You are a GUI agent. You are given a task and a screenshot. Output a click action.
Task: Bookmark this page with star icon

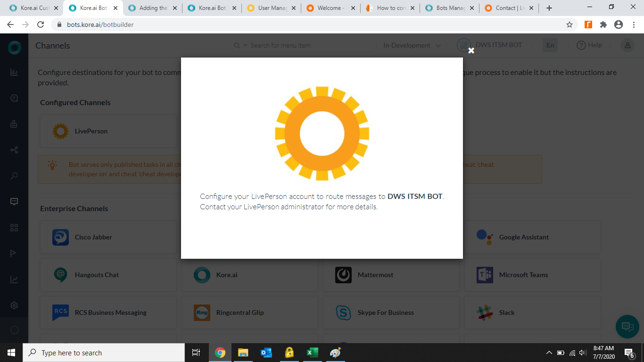coord(570,25)
